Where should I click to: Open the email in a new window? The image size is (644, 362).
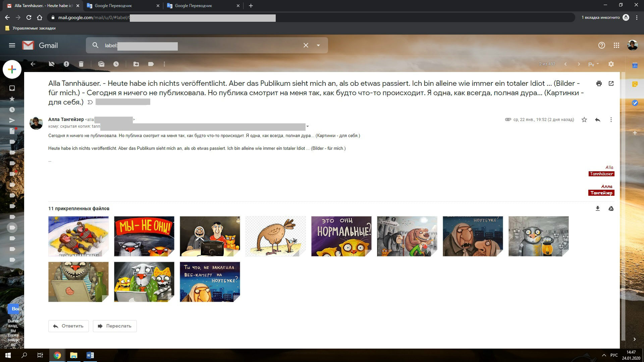click(x=611, y=83)
